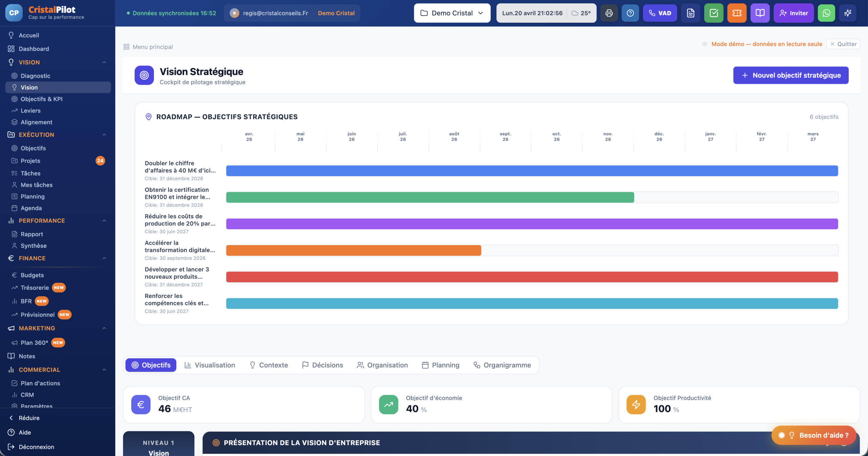Collapse the PERFORMANCE sidebar section
This screenshot has width=868, height=456.
coord(104,221)
